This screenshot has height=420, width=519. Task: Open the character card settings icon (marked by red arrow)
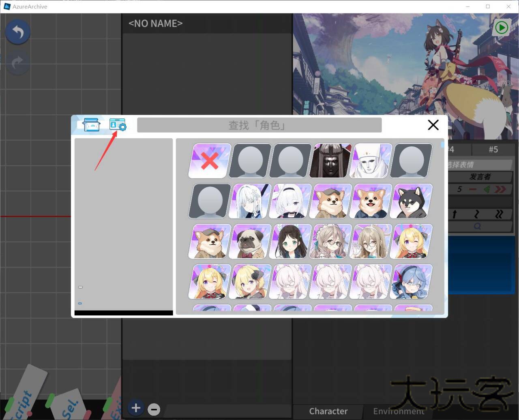pos(118,125)
